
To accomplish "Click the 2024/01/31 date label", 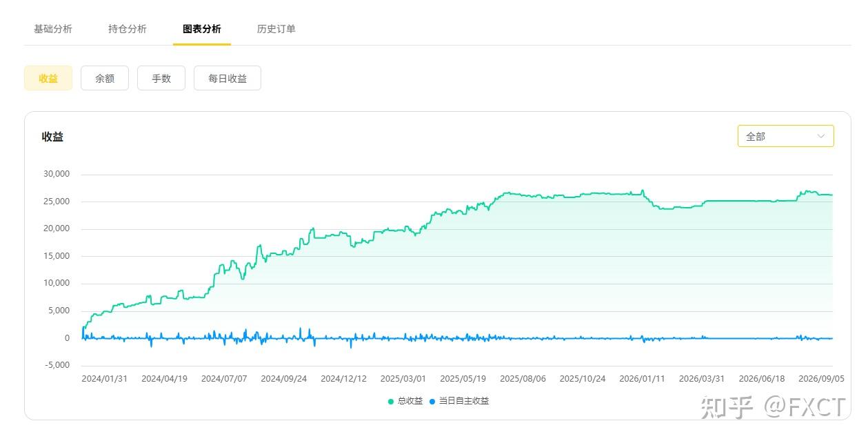I will tap(104, 379).
